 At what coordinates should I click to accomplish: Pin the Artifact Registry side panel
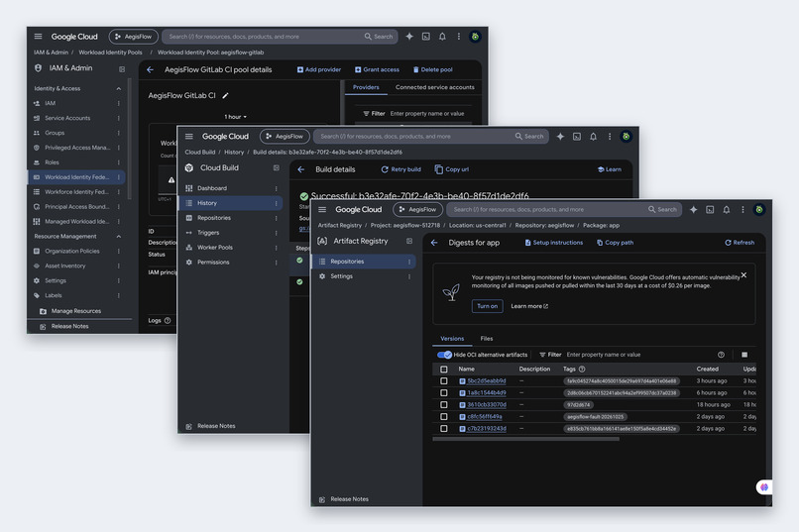(409, 241)
